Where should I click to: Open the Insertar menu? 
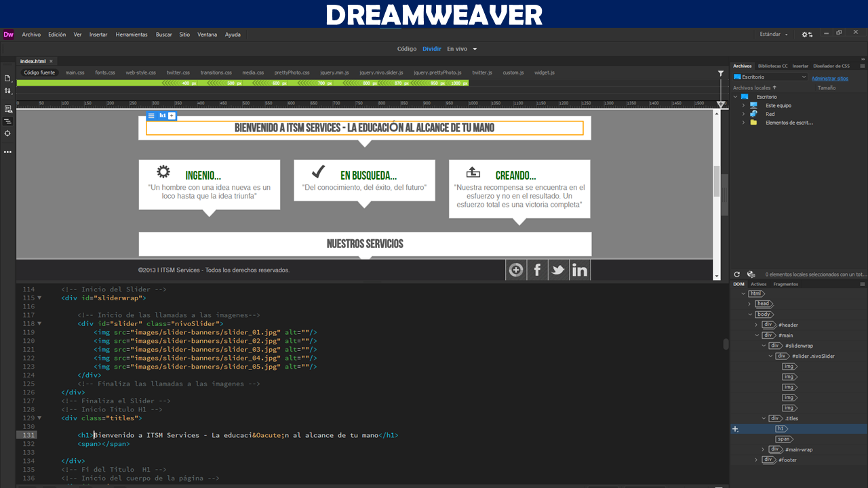tap(98, 35)
